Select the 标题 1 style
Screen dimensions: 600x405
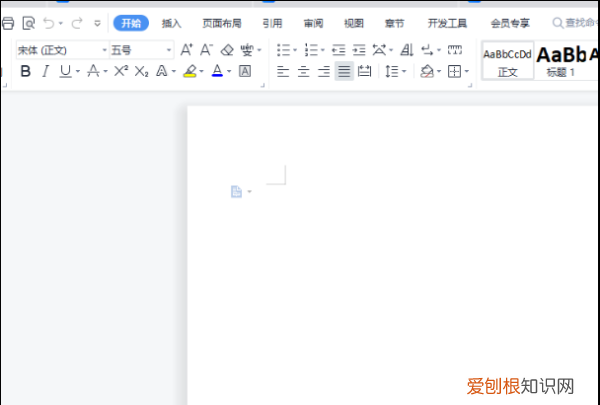click(561, 61)
